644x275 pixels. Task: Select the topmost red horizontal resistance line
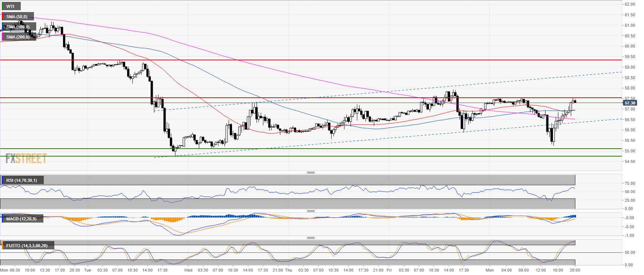[302, 60]
